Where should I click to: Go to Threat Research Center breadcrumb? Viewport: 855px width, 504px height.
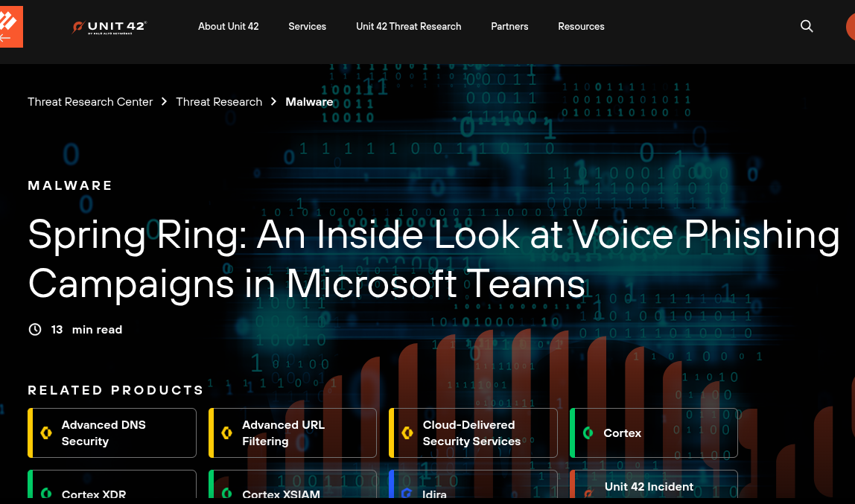(90, 102)
